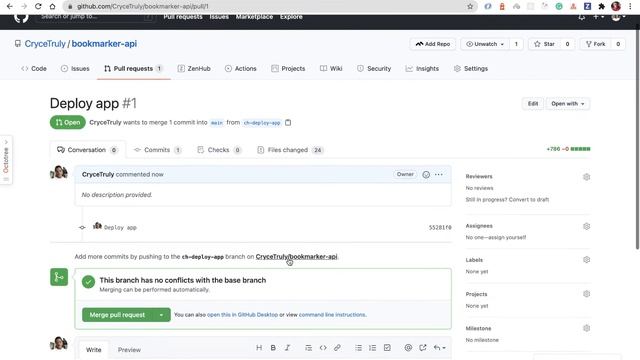View the Files changed tab
Screen dimensions: 640x360
point(290,150)
